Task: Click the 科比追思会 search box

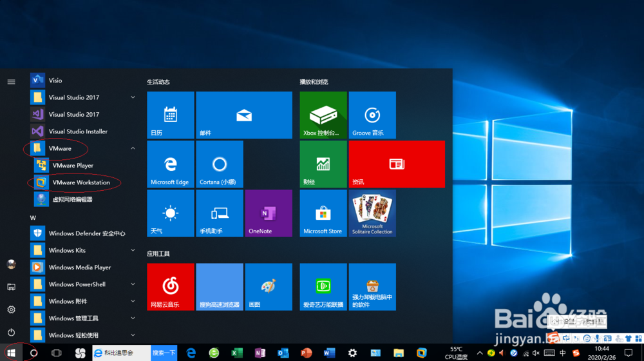Action: 121,353
